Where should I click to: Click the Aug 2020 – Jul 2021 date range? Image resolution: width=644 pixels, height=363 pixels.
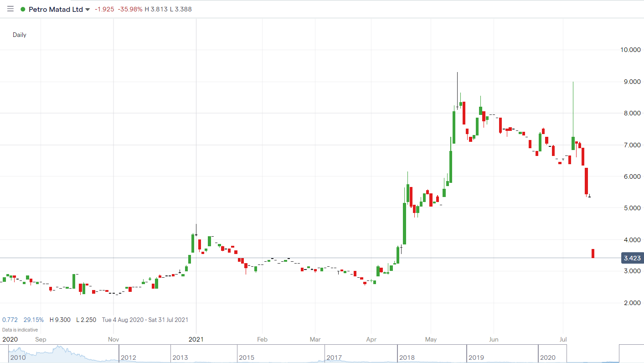pos(145,320)
